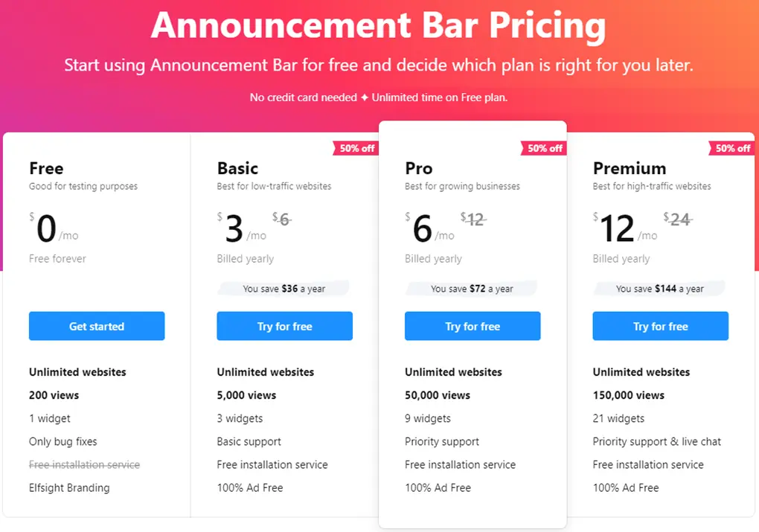The height and width of the screenshot is (532, 759).
Task: Click the crossed-out $12 price on Pro
Action: (x=473, y=219)
